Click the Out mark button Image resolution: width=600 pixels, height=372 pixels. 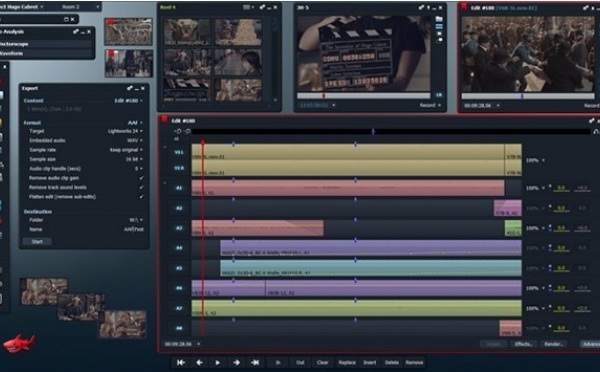pos(300,362)
